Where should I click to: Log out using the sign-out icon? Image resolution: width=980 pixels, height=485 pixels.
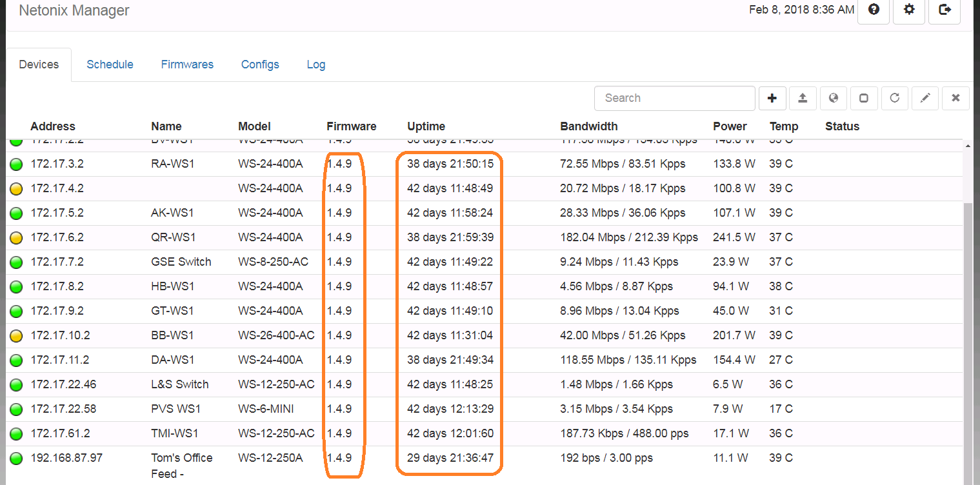pos(945,10)
